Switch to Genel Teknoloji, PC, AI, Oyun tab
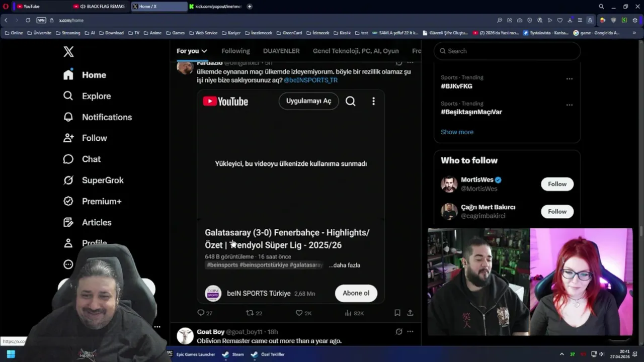The width and height of the screenshot is (644, 362). coord(356,51)
